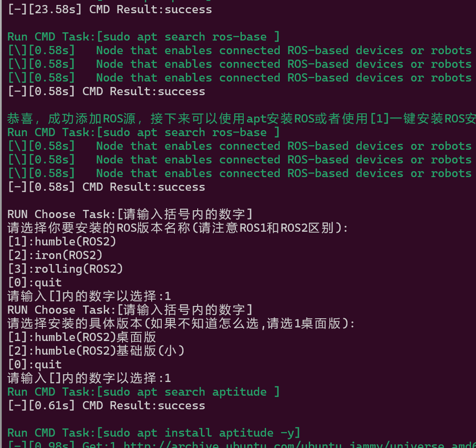This screenshot has height=448, width=476.
Task: Click the 'sudo apt install aptitude -y' command
Action: click(200, 433)
